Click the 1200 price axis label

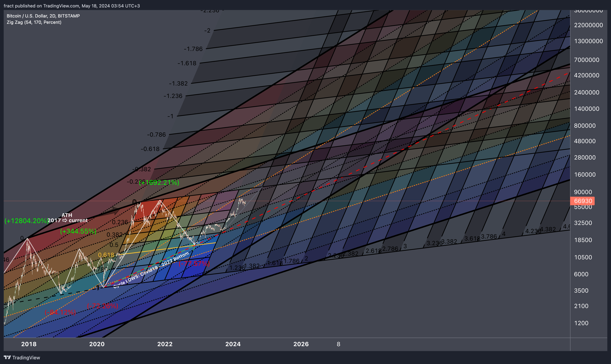pyautogui.click(x=581, y=323)
